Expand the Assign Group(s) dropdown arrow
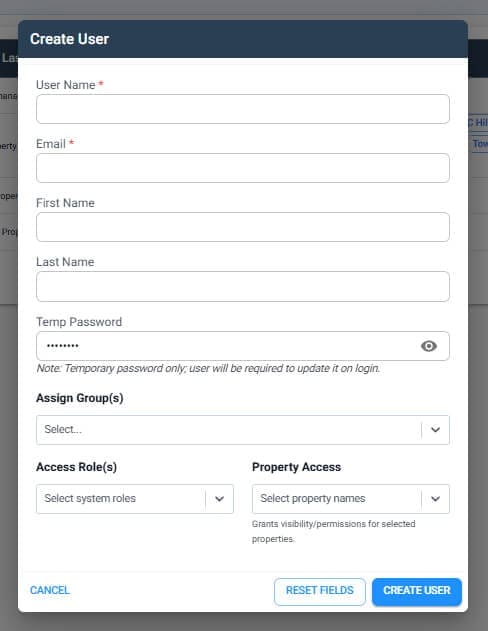Viewport: 488px width, 631px height. (435, 430)
